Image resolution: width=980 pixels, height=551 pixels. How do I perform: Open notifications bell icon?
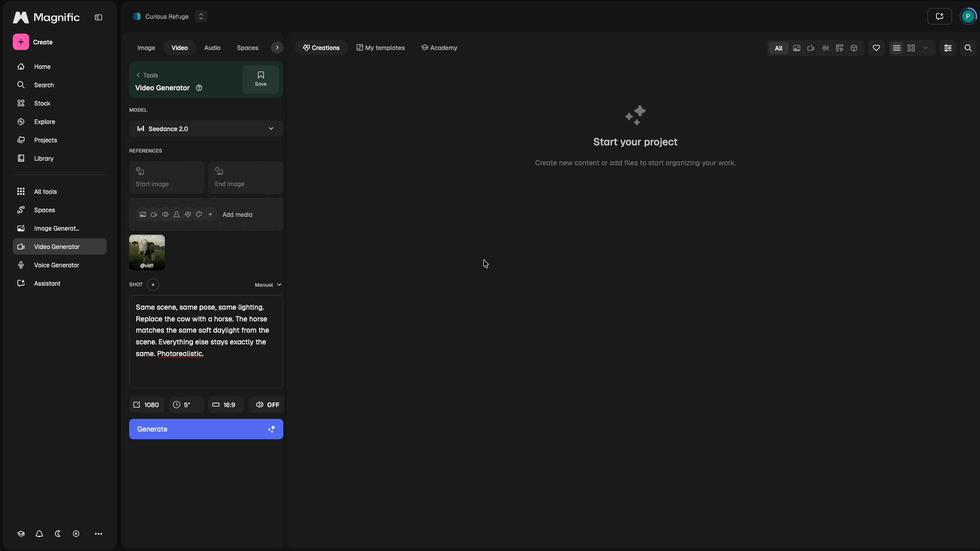coord(39,534)
